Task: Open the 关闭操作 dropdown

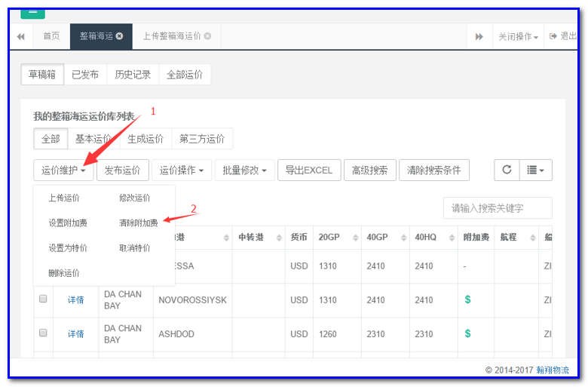Action: (x=518, y=36)
